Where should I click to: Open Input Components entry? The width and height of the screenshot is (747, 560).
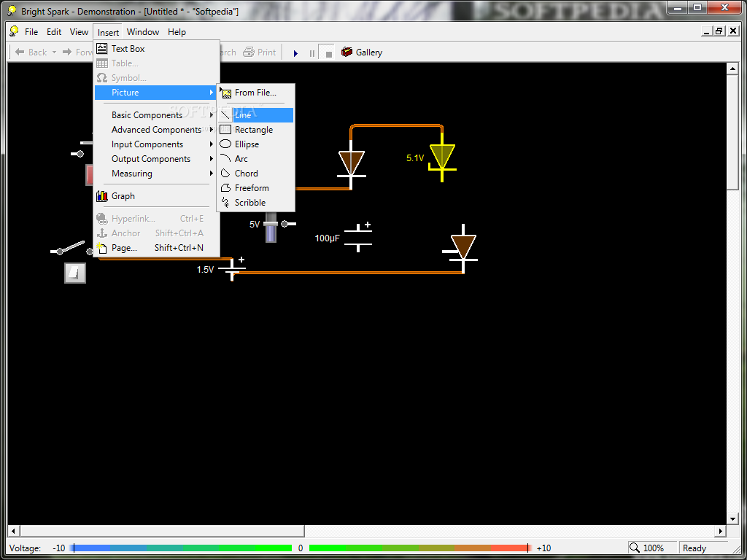tap(156, 144)
